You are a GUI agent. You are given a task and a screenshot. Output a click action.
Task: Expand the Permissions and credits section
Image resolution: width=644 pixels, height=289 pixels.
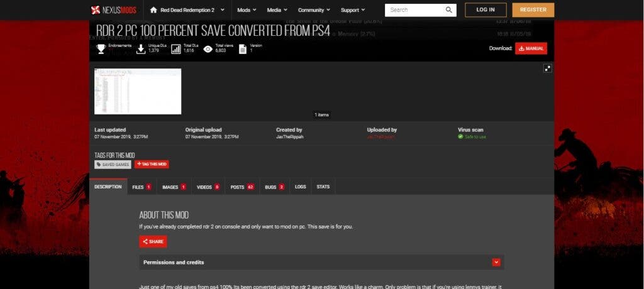[x=321, y=263]
